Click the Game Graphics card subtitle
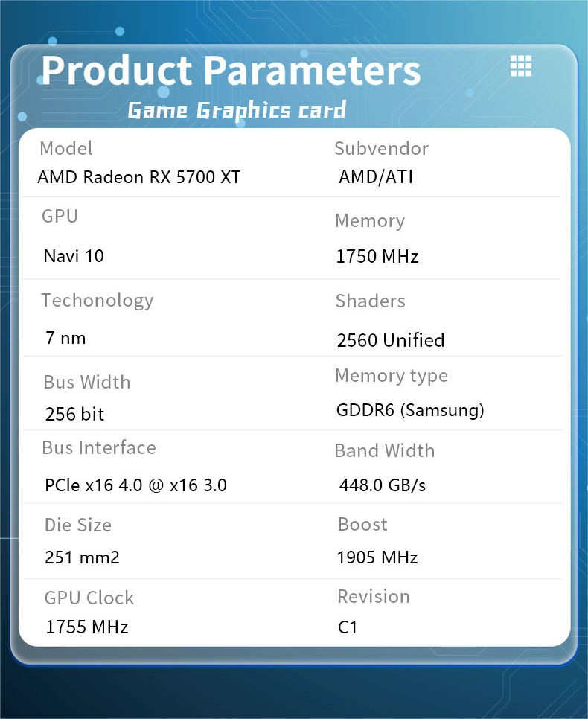 [x=237, y=111]
